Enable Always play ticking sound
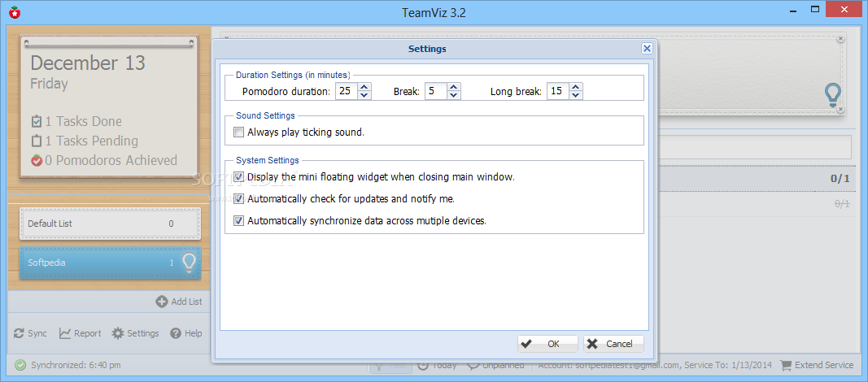868x382 pixels. [238, 132]
